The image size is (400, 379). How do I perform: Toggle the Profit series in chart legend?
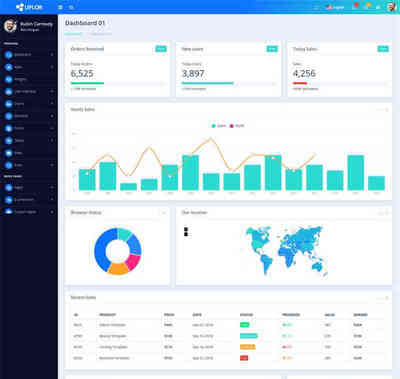tap(237, 126)
